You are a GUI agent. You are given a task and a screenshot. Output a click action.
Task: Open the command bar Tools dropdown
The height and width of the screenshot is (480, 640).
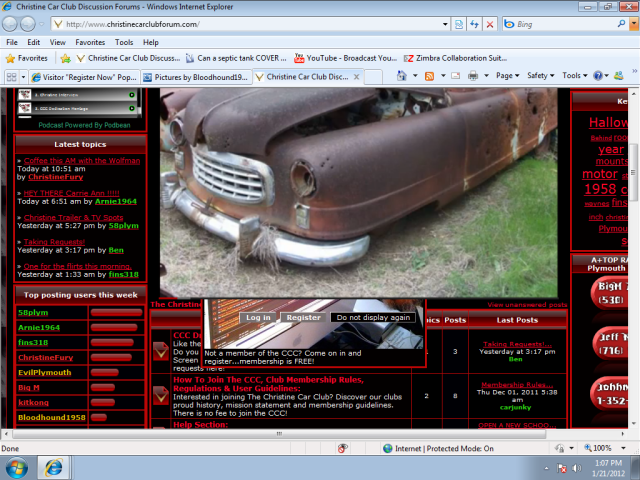[x=575, y=76]
